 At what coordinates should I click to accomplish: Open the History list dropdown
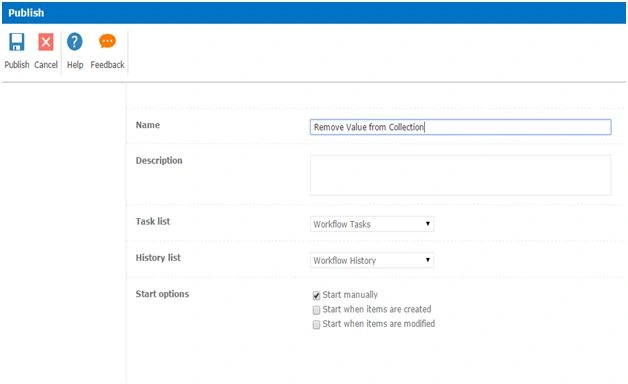(372, 260)
